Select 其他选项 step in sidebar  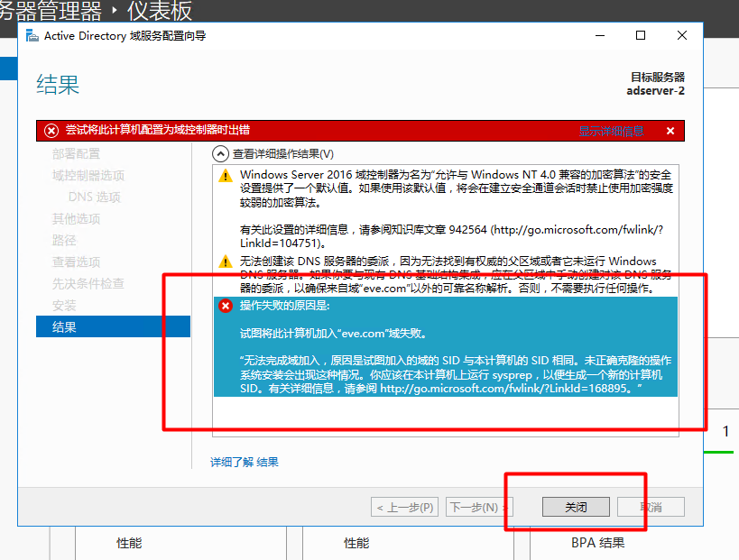click(76, 218)
